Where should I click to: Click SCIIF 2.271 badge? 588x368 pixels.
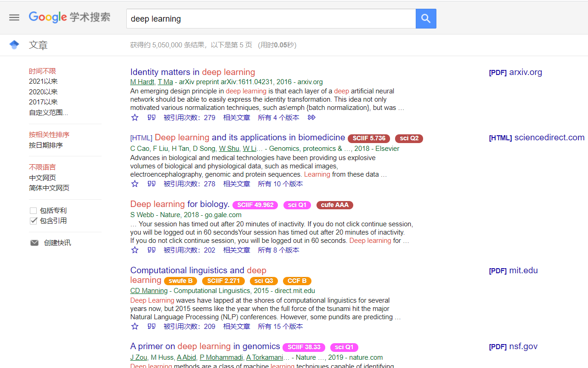tap(223, 281)
